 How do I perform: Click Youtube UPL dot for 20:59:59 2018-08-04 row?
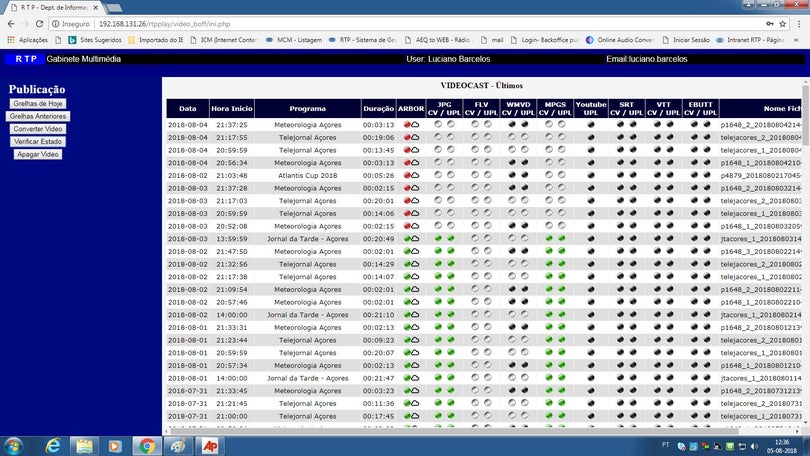point(591,150)
